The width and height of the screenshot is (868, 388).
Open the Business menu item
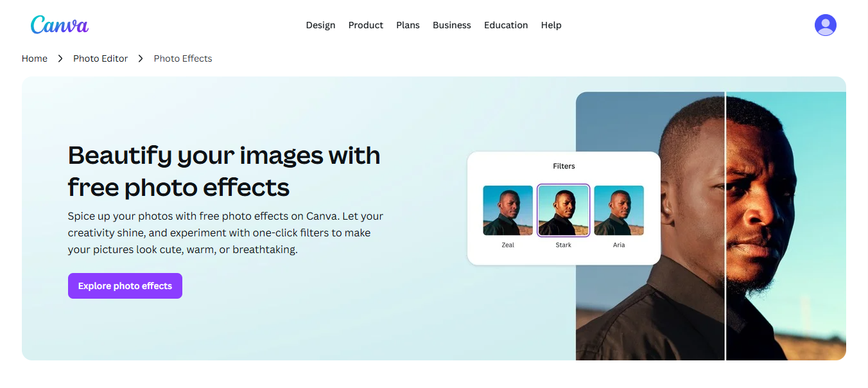(451, 25)
